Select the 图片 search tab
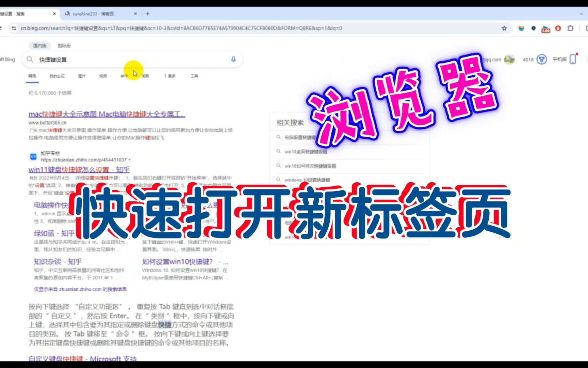 pos(82,76)
